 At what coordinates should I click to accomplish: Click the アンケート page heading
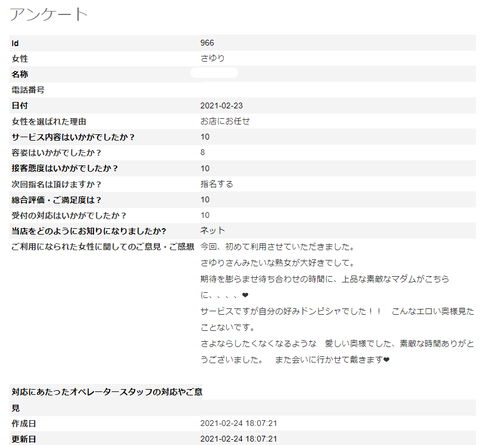(49, 15)
